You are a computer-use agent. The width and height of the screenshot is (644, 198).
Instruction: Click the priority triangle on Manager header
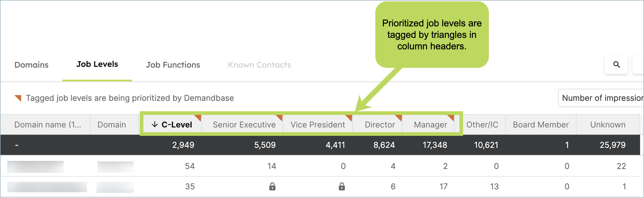tap(451, 118)
